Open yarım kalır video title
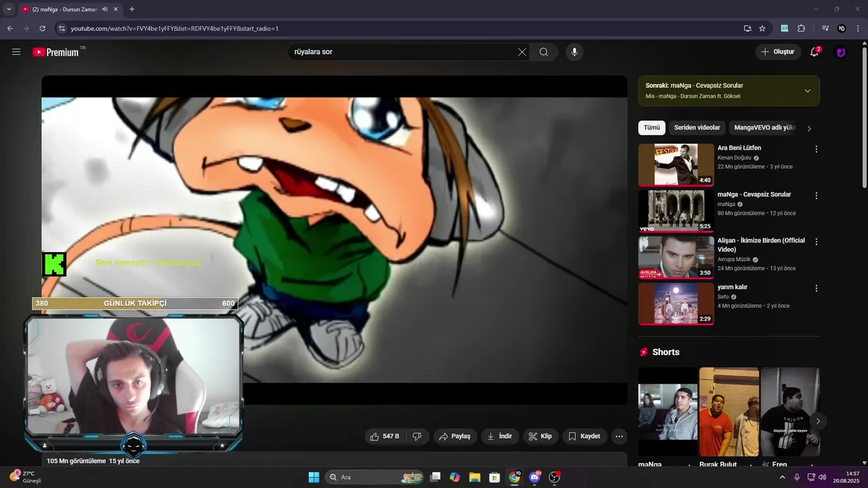 (x=732, y=287)
